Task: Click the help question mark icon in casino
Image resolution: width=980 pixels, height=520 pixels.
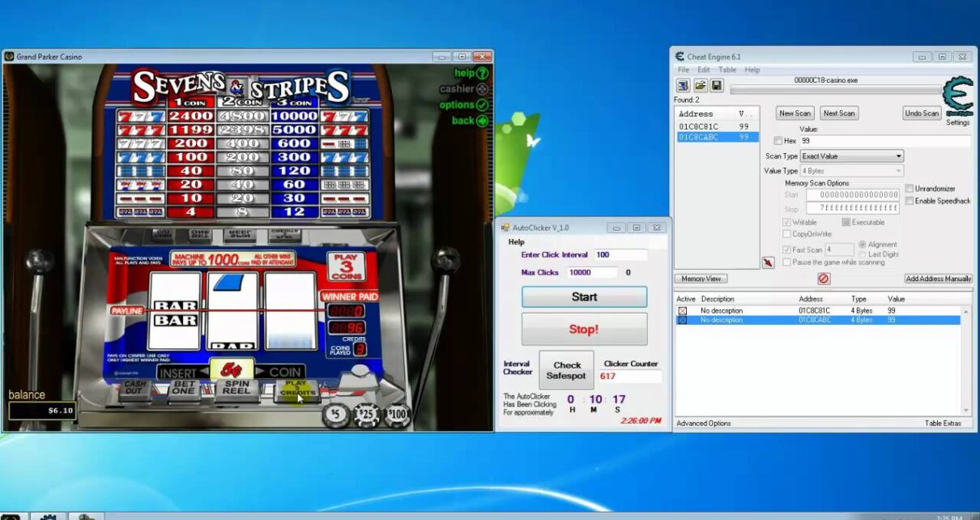Action: coord(483,73)
